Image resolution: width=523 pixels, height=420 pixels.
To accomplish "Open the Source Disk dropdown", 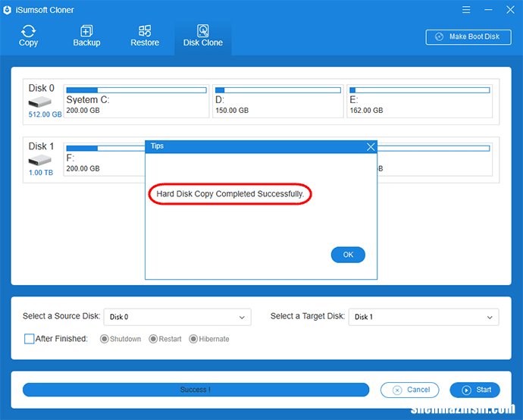I will [177, 317].
